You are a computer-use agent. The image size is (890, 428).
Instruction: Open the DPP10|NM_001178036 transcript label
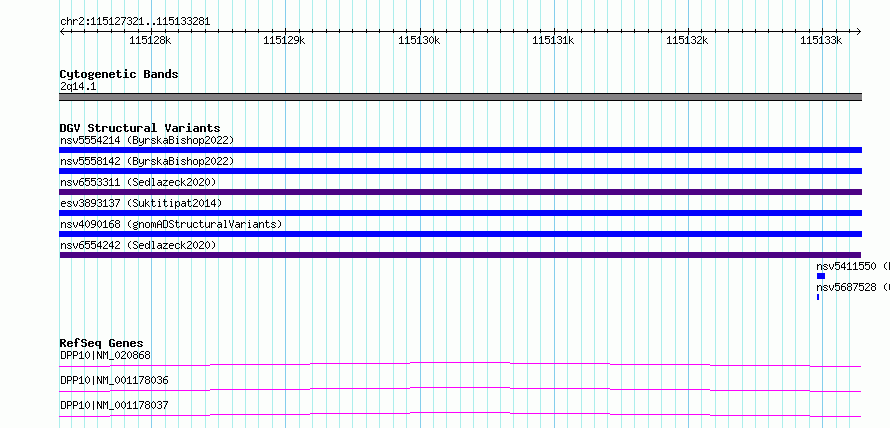tap(114, 380)
